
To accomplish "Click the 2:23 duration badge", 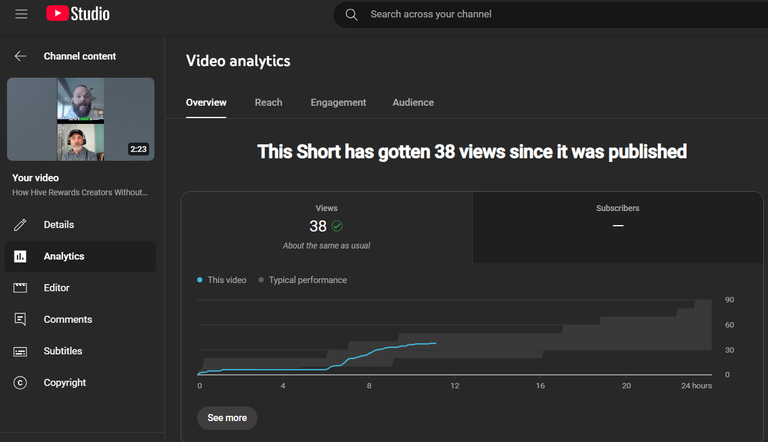I will pyautogui.click(x=138, y=149).
